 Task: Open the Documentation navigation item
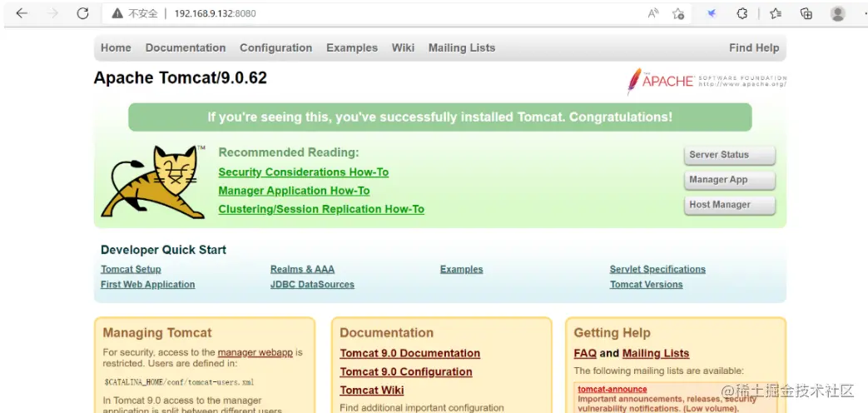click(186, 47)
